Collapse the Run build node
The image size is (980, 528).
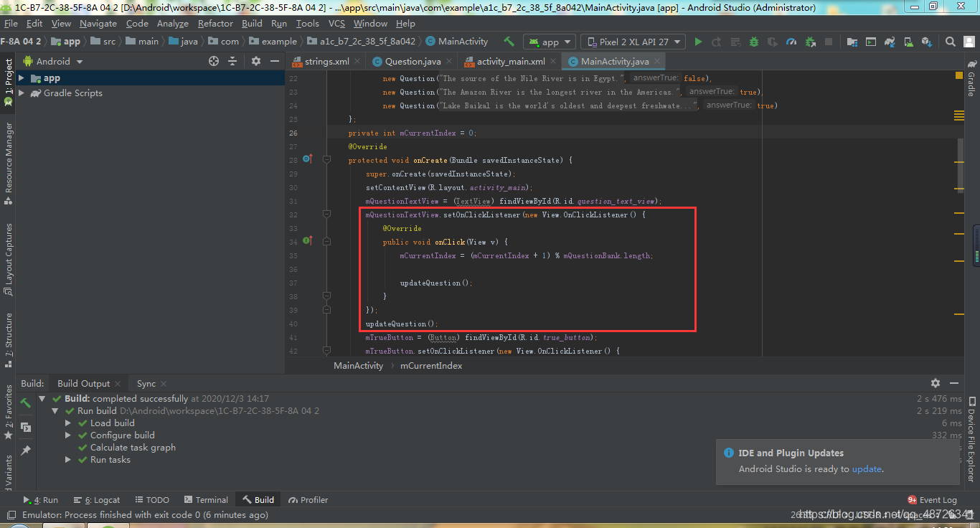pos(55,410)
